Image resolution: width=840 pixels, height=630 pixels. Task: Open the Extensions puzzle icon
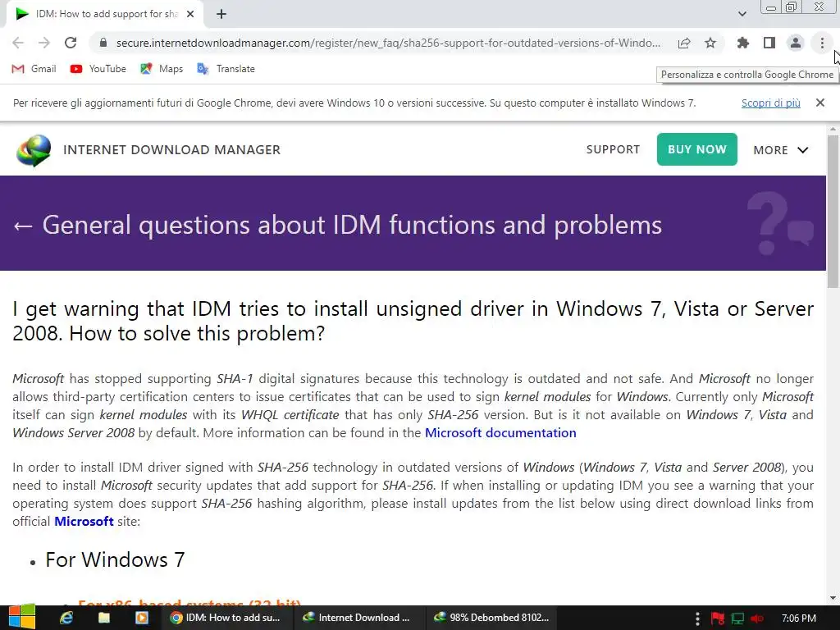click(743, 43)
